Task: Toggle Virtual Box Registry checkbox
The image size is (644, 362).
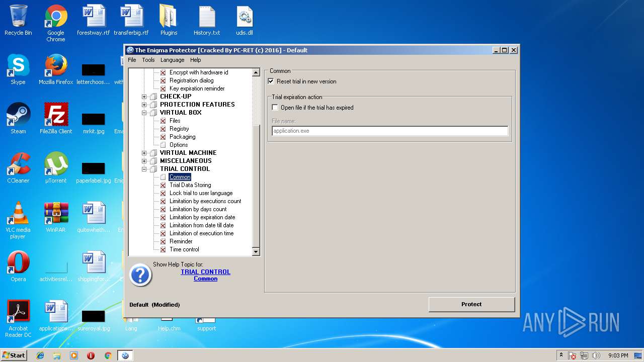Action: click(x=163, y=129)
